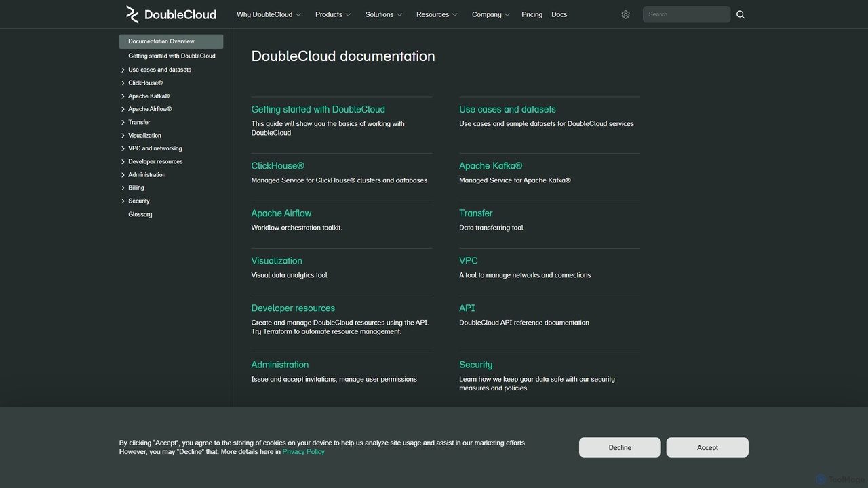Expand the Transfer sidebar section chevron
Screen dimensions: 868x488
click(x=123, y=123)
